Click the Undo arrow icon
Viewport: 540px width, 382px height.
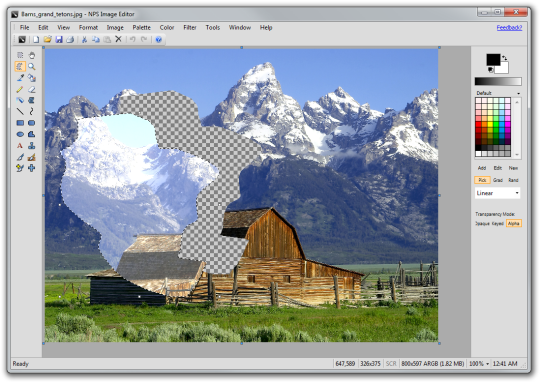point(133,39)
